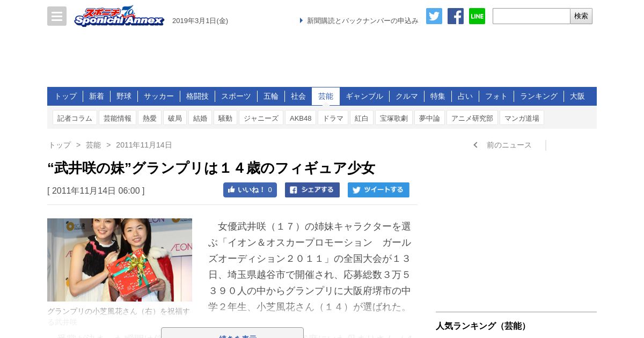Select the 大阪 navigation tab
The width and height of the screenshot is (644, 338).
(x=577, y=96)
